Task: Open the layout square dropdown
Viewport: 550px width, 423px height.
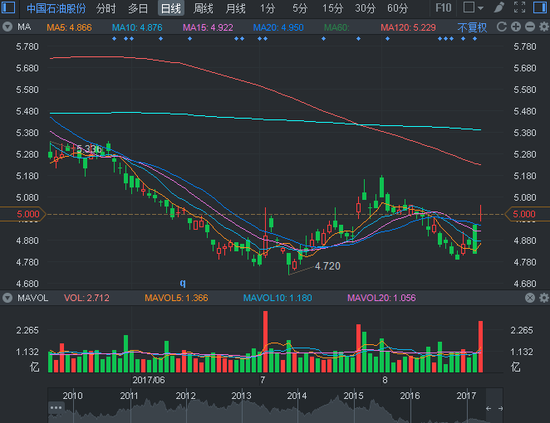Action: tap(473, 7)
